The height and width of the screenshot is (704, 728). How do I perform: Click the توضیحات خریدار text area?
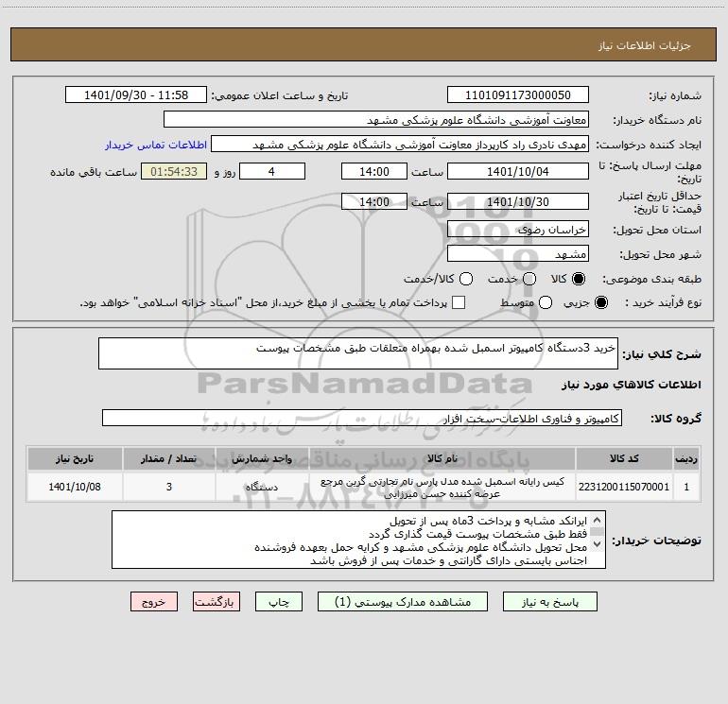point(358,540)
